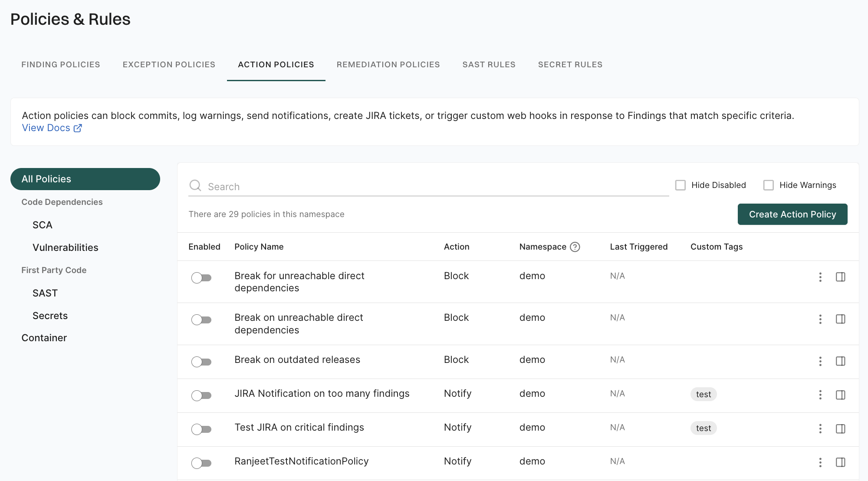Click the search magnifier icon
The image size is (868, 481).
point(195,186)
